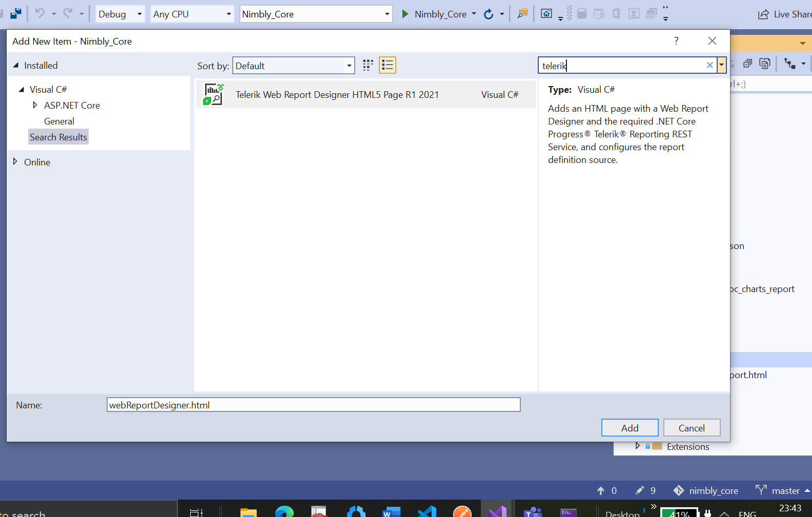
Task: Open the toolbar overflow options arrow
Action: (x=665, y=19)
